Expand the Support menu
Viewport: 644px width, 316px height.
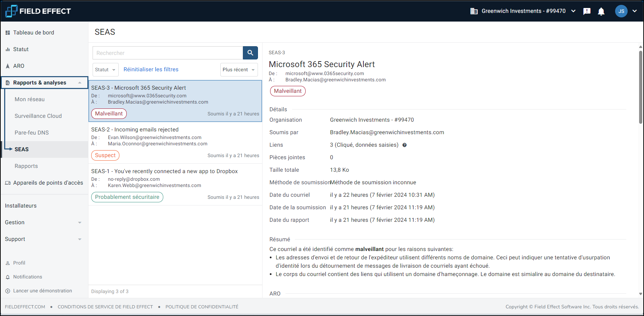tap(44, 239)
